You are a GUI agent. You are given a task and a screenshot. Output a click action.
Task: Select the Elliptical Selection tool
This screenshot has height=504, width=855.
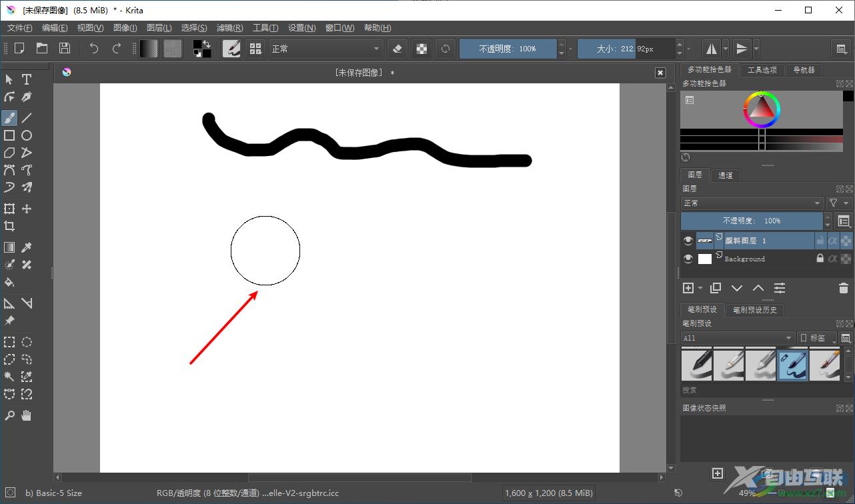pos(27,342)
